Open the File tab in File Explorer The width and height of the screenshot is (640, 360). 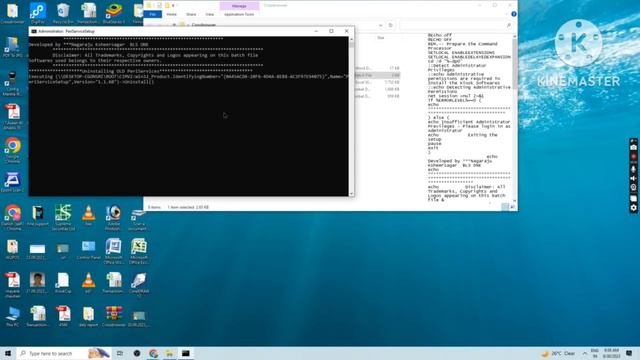pos(153,14)
